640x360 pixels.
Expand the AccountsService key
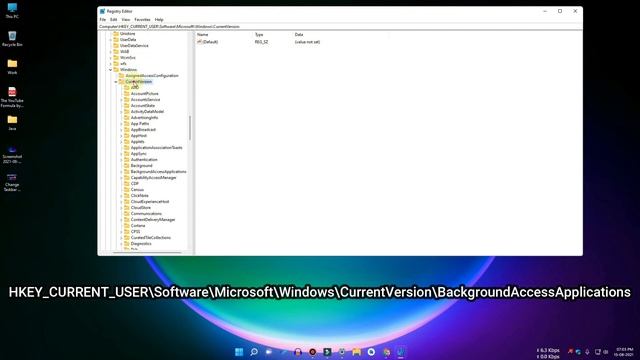pos(121,100)
